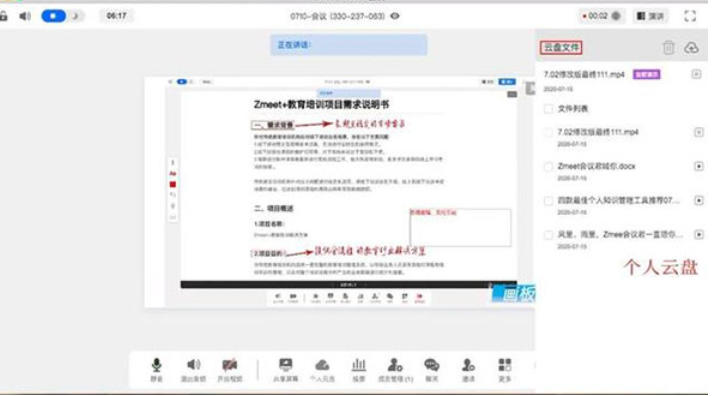Open file 风里、雨里、Zmee会议
Viewport: 714px width, 396px height.
620,234
